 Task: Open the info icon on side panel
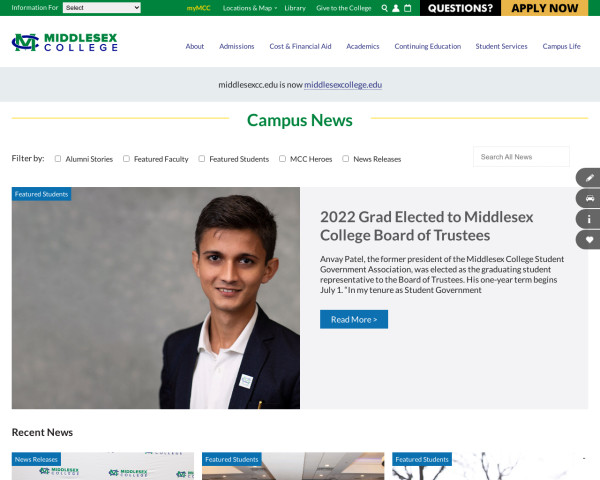(x=589, y=219)
